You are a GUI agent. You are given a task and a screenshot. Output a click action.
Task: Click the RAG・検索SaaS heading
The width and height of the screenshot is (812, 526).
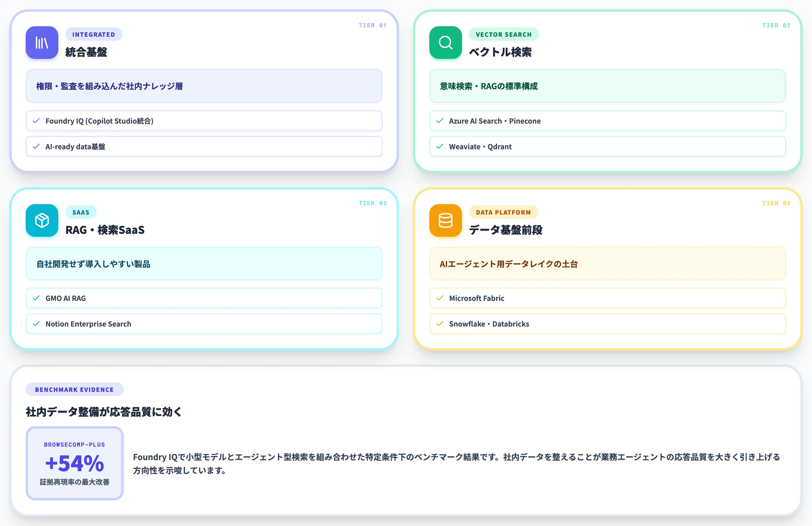tap(105, 230)
